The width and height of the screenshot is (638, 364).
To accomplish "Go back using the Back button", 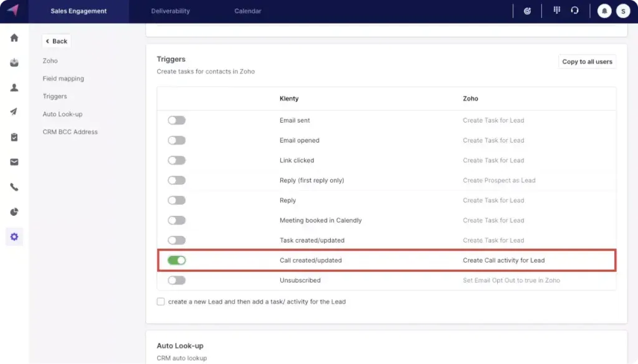I will [x=56, y=40].
